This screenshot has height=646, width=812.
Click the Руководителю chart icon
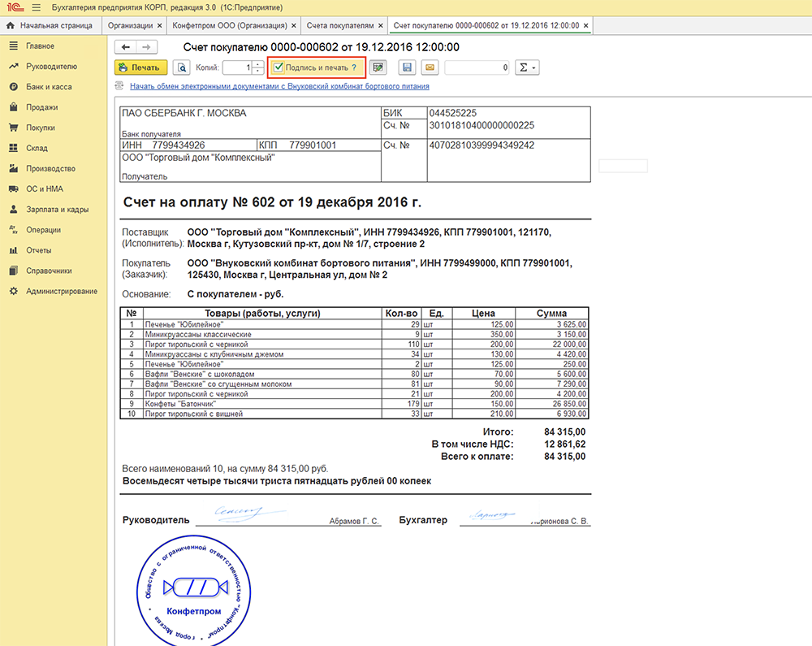click(x=14, y=67)
